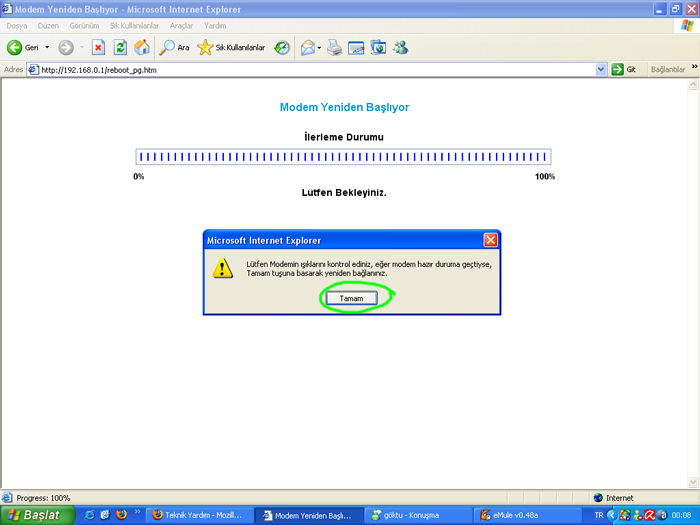Click the Tamam button in the dialog
The image size is (700, 525).
pyautogui.click(x=351, y=298)
